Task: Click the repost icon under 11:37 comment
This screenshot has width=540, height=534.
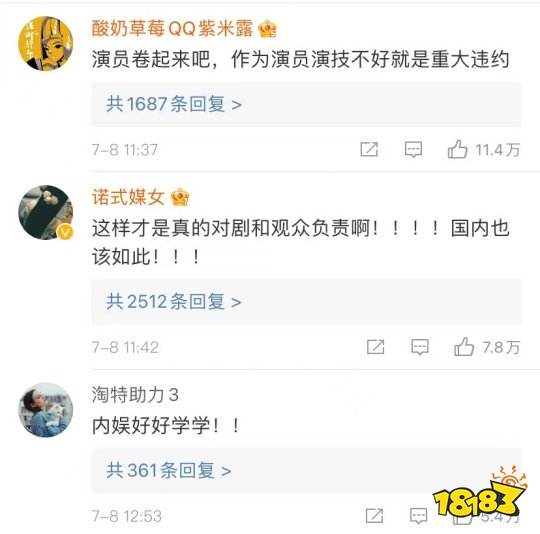Action: tap(369, 149)
